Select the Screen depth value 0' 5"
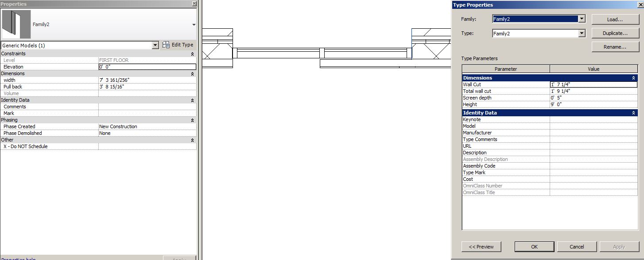Viewport: 644px width, 260px height. point(594,98)
